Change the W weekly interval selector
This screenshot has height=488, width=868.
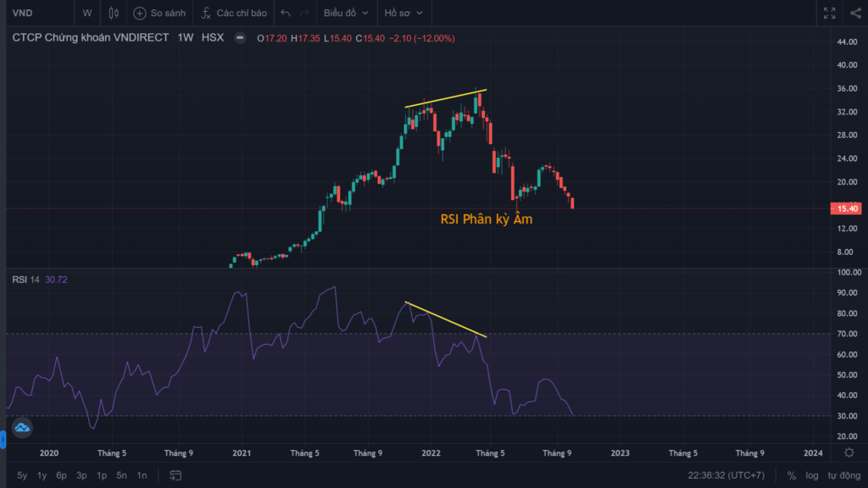click(x=87, y=13)
